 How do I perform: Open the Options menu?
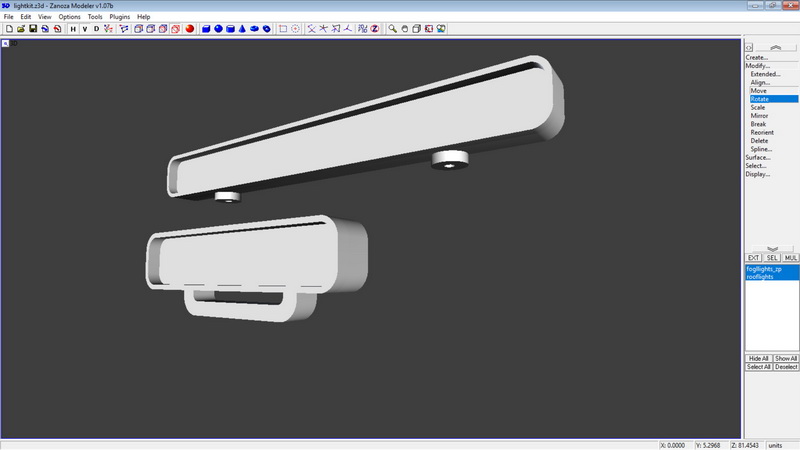pyautogui.click(x=69, y=17)
